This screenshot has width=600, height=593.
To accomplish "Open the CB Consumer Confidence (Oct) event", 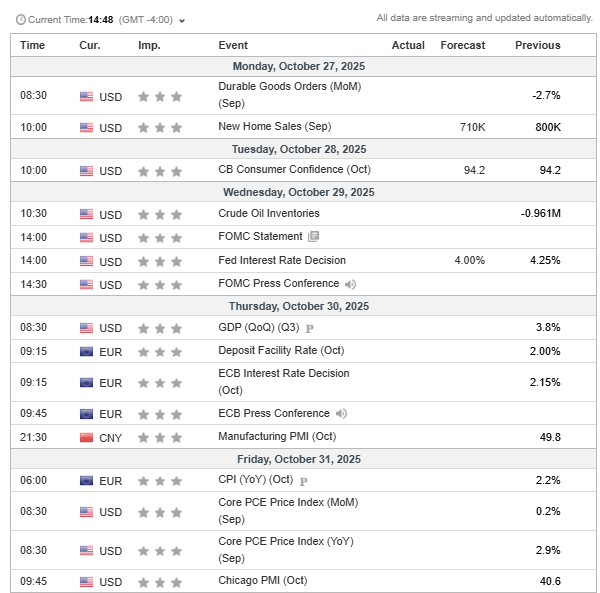I will pos(284,170).
